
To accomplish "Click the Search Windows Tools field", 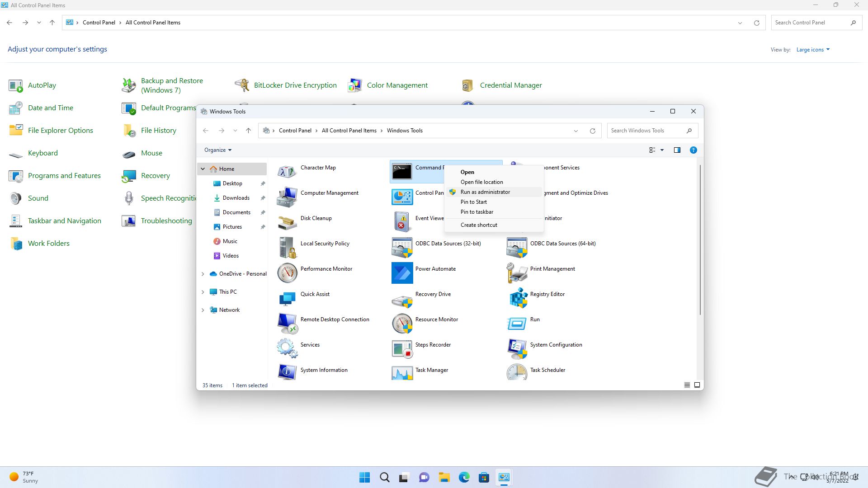I will point(652,131).
